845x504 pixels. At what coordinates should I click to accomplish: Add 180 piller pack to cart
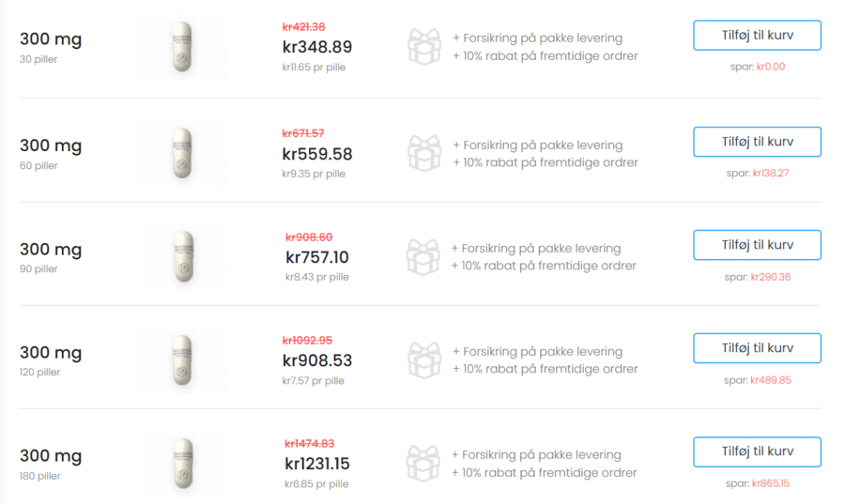click(x=757, y=451)
